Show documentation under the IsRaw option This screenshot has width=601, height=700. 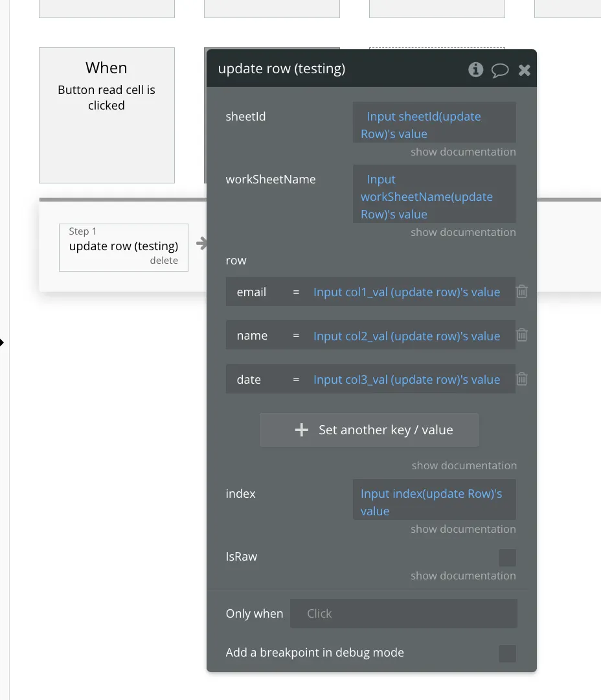[463, 576]
